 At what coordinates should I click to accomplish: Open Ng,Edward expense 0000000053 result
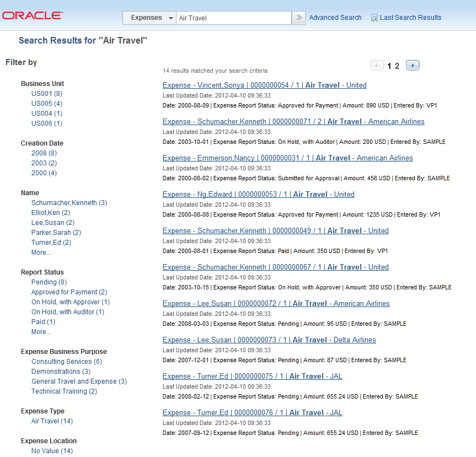pos(258,195)
